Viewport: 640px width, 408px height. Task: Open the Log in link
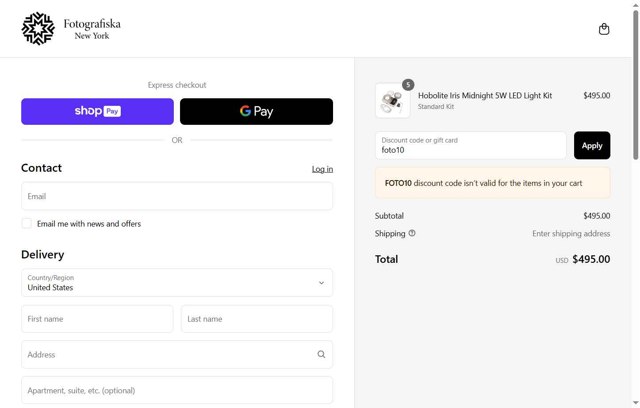tap(322, 169)
